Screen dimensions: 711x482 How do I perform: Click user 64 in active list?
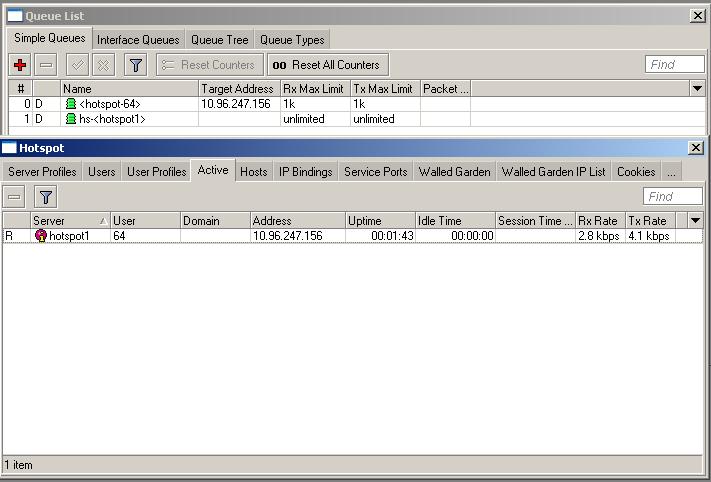click(x=119, y=236)
